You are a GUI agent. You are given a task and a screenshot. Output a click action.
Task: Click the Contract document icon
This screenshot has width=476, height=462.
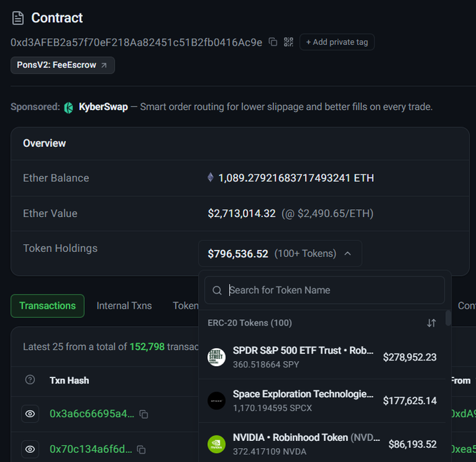point(18,18)
